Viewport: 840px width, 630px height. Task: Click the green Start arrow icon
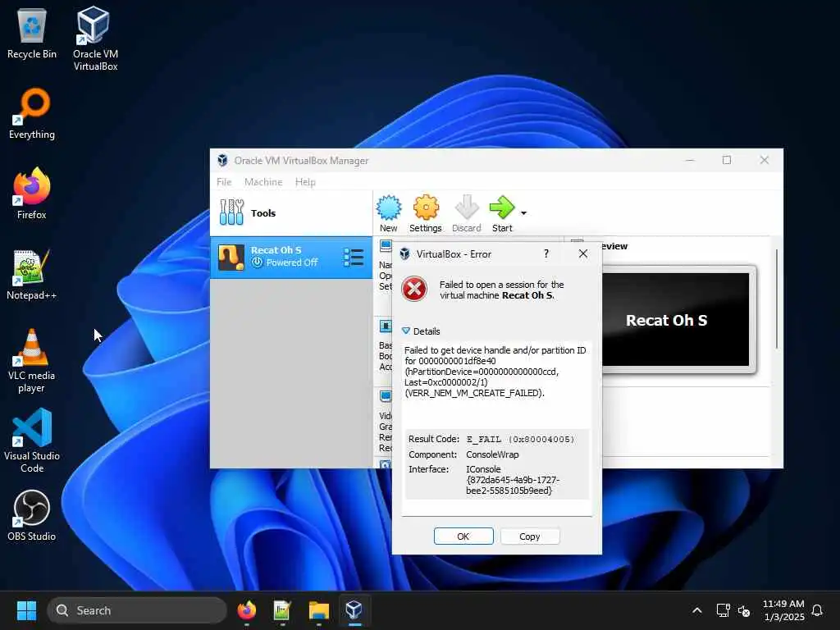(502, 208)
